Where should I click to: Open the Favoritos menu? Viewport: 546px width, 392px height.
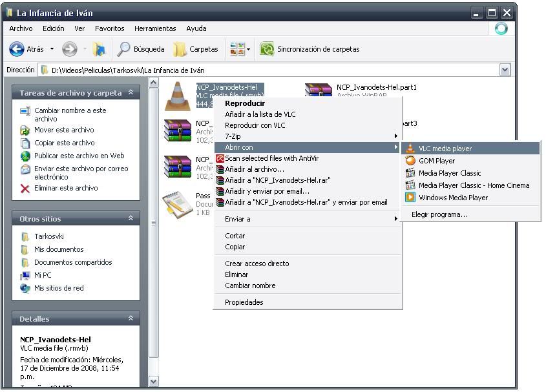coord(109,28)
